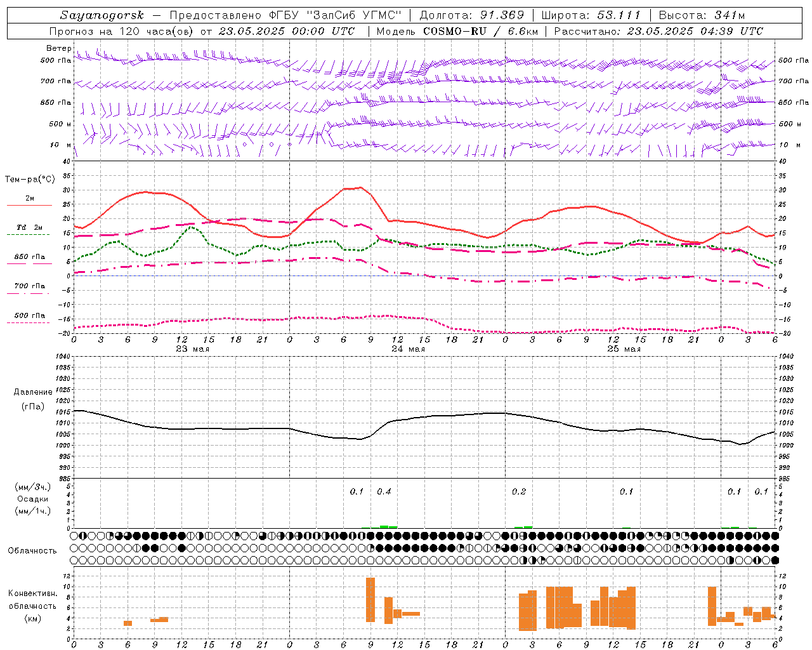Click the 'Ветер' wind panel label
The width and height of the screenshot is (812, 650).
[x=58, y=48]
